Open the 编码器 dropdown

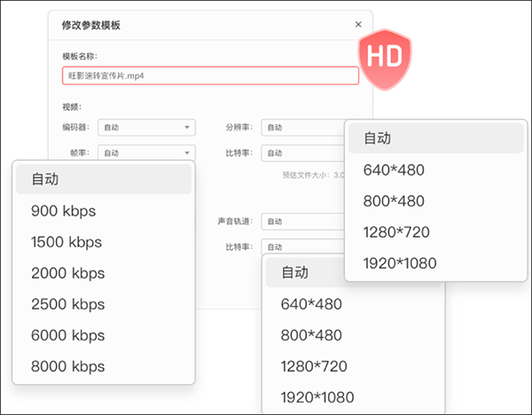click(145, 128)
